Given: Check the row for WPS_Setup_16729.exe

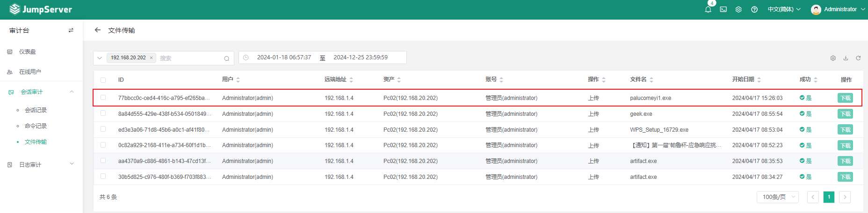Looking at the screenshot, I should pyautogui.click(x=103, y=129).
